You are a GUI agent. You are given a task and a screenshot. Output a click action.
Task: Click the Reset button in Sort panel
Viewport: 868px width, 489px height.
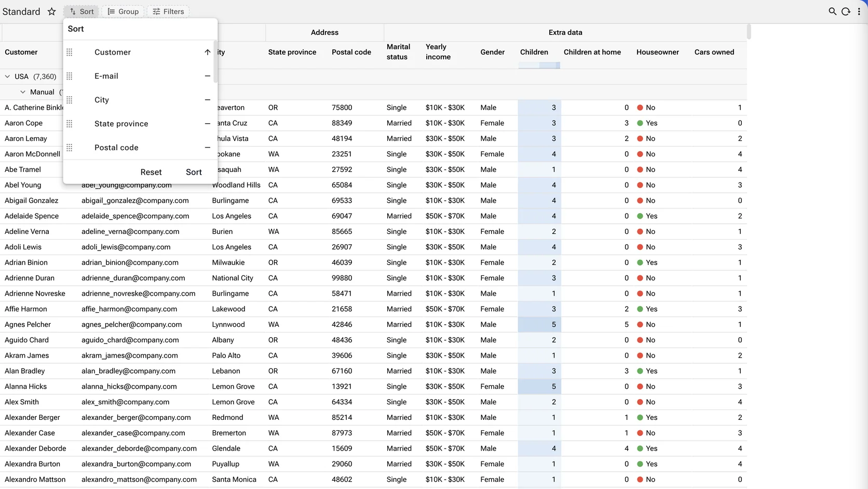point(151,172)
